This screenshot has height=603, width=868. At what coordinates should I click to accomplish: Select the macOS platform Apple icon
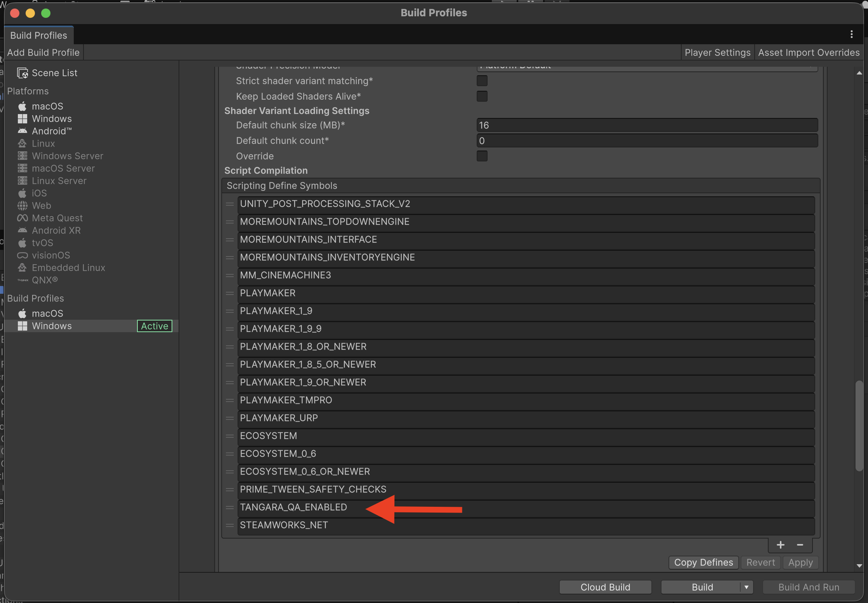tap(23, 106)
